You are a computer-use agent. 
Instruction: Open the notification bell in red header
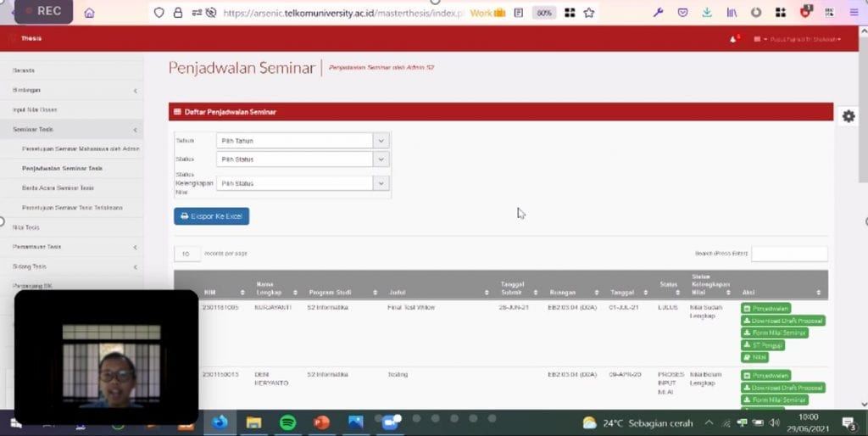pos(733,39)
